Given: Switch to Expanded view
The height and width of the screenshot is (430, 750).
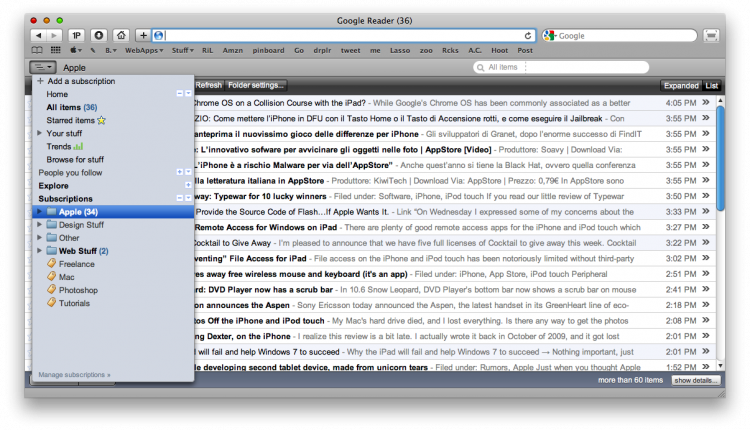Looking at the screenshot, I should (681, 86).
